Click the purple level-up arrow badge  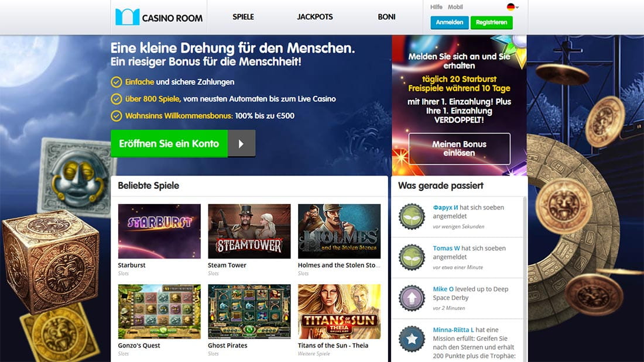[x=412, y=298]
